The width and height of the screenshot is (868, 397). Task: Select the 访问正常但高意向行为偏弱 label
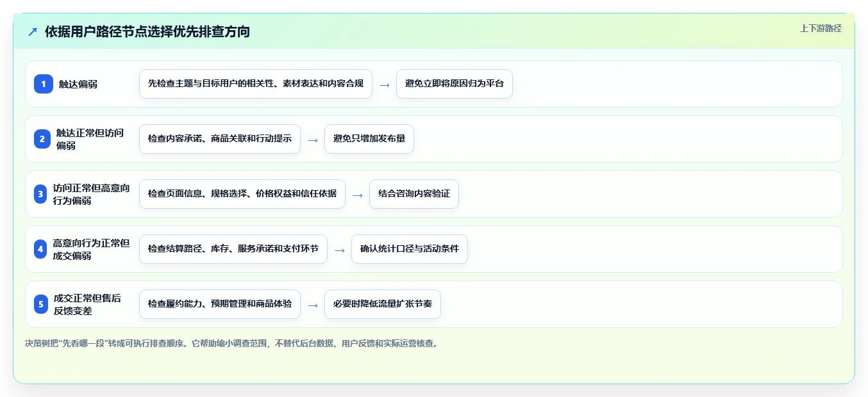(92, 194)
